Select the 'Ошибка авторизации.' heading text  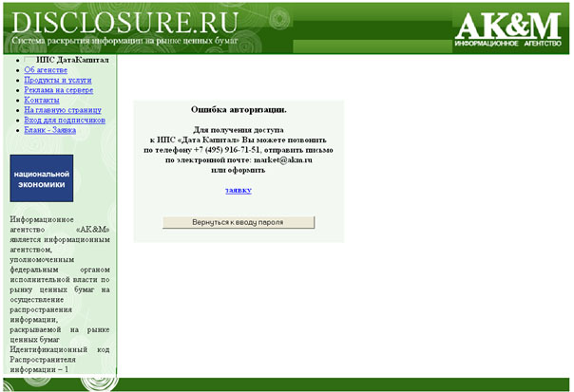[x=239, y=110]
